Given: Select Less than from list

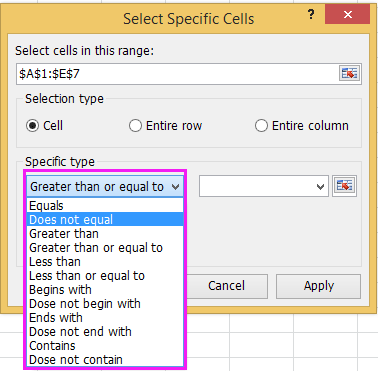Looking at the screenshot, I should click(105, 262).
